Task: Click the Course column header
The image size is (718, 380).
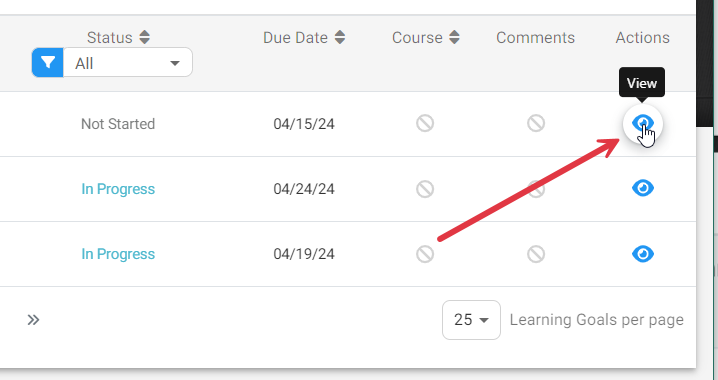Action: point(417,38)
